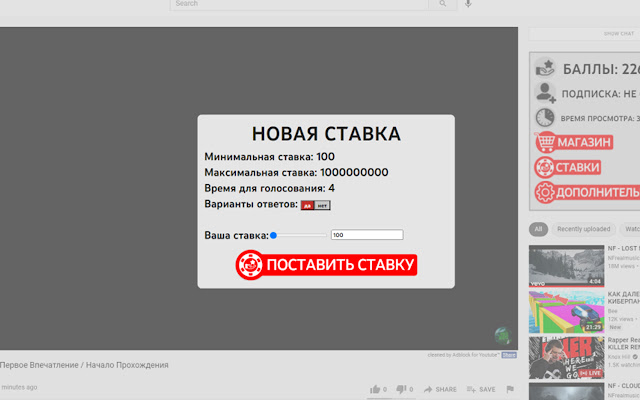Click the poker chip icon on bet button
This screenshot has width=640, height=400.
coord(249,264)
